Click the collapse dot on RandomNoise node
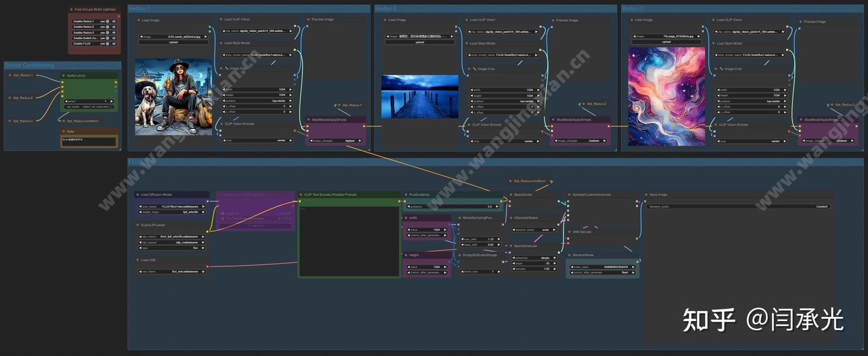 [x=569, y=255]
